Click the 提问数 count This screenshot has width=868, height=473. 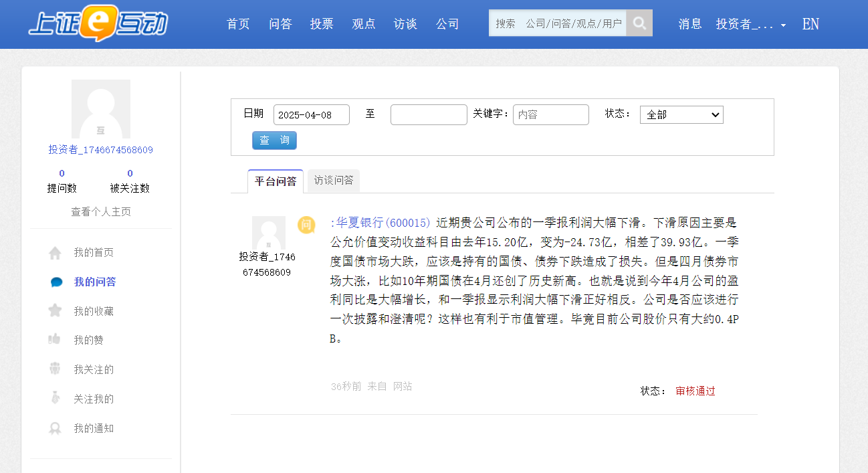pos(62,173)
